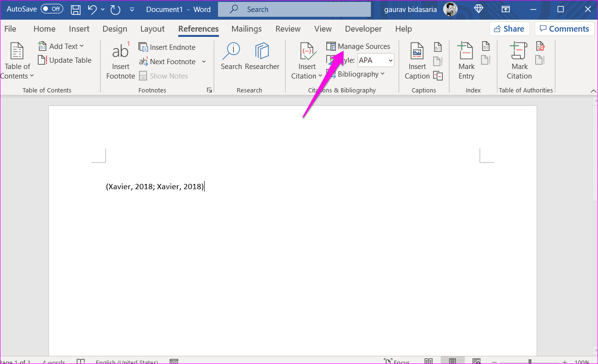Expand the Add Text dropdown
Screen dimensions: 598x364
pos(61,46)
